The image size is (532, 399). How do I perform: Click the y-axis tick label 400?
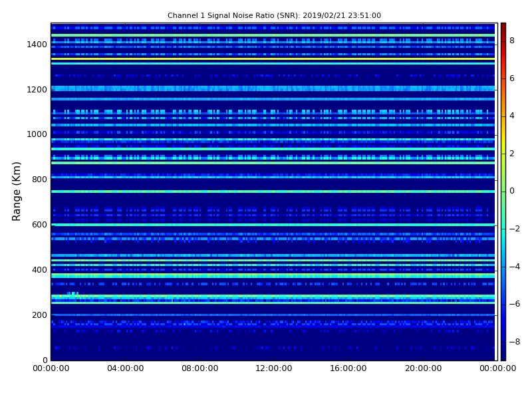point(39,270)
